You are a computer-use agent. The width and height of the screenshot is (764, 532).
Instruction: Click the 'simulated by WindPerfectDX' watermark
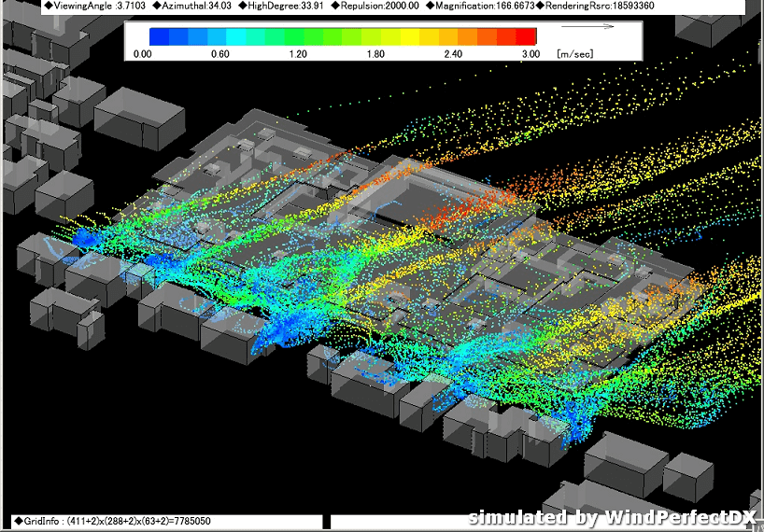click(614, 517)
